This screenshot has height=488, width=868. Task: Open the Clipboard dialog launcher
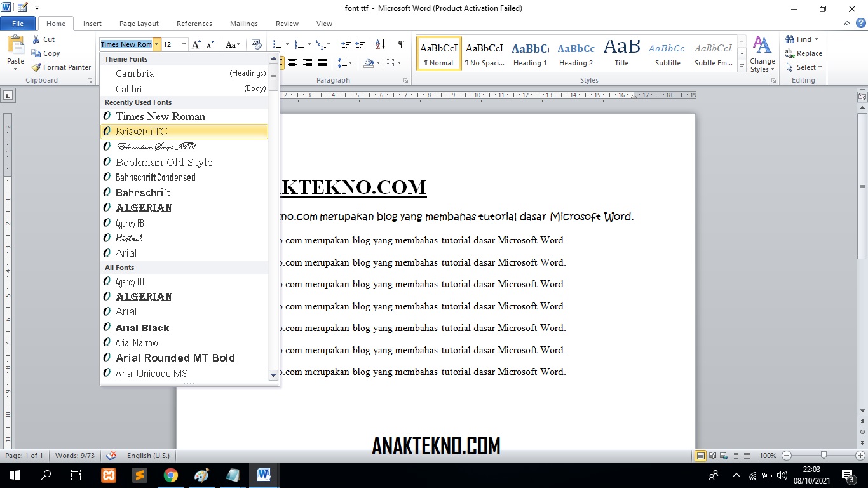pyautogui.click(x=91, y=81)
